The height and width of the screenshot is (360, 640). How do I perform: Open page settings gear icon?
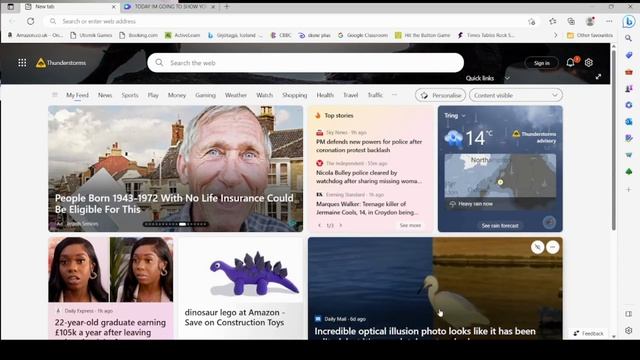pyautogui.click(x=589, y=62)
